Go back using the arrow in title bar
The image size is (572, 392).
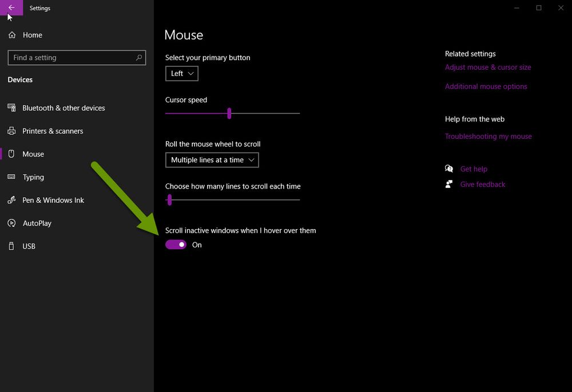click(11, 8)
